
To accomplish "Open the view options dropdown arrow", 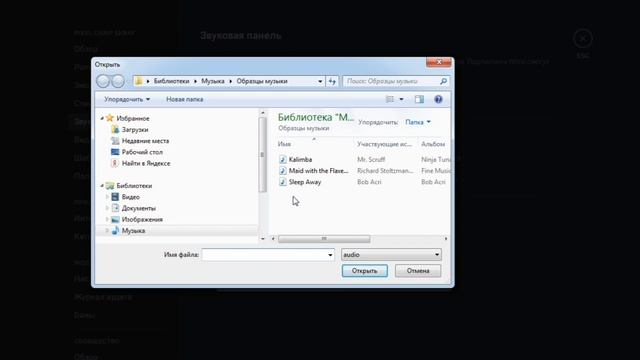I will [x=402, y=99].
